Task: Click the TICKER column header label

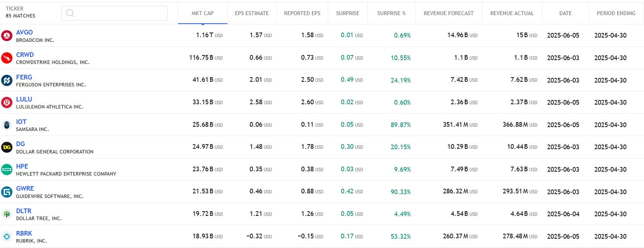Action: [15, 9]
